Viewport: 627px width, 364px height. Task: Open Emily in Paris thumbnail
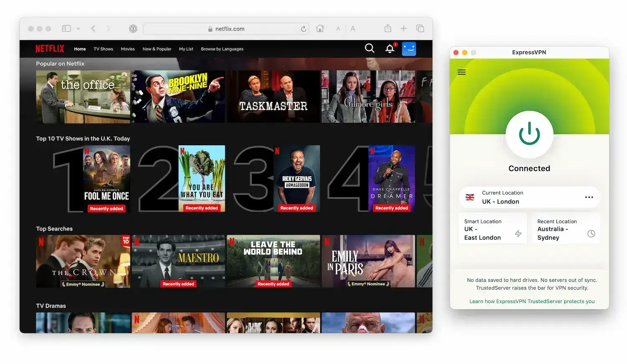[x=368, y=261]
